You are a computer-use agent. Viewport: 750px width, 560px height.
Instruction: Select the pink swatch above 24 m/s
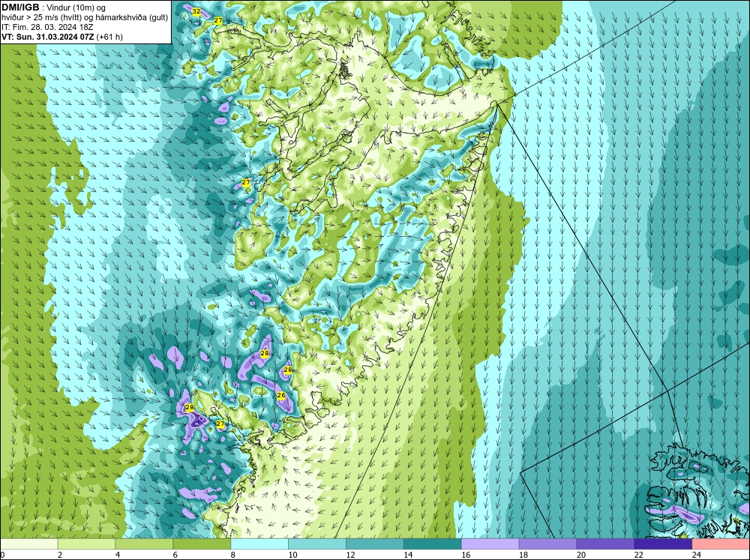721,544
